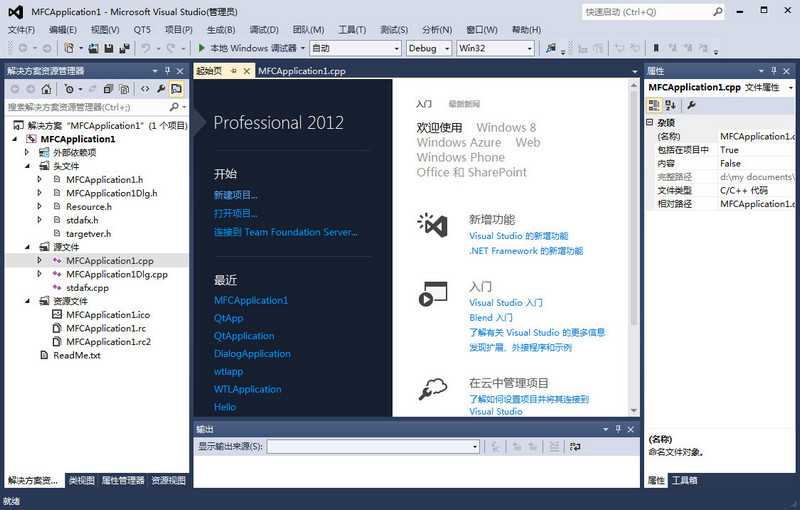The image size is (800, 510).
Task: Click the wrench Properties icon in Solution Explorer
Action: point(161,89)
